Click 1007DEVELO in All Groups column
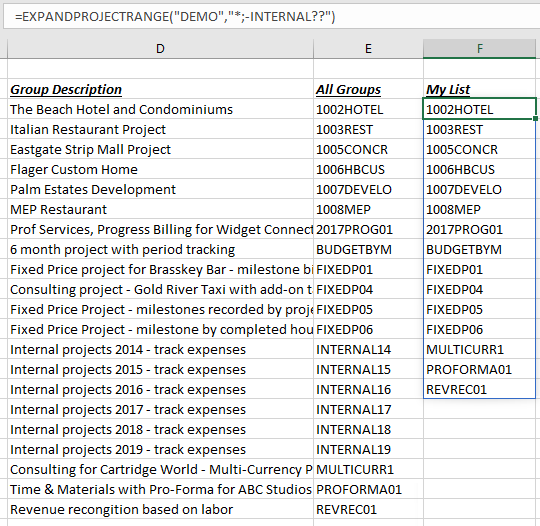The height and width of the screenshot is (526, 540). (368, 189)
